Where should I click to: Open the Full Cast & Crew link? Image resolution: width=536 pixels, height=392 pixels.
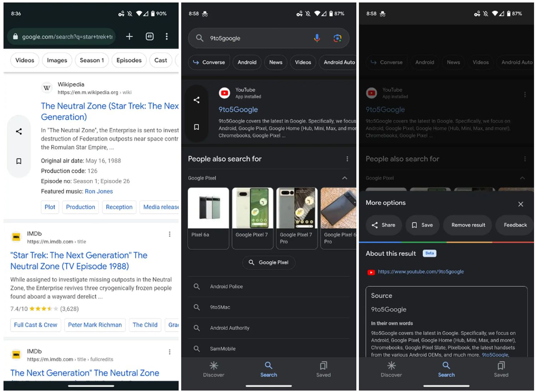35,325
